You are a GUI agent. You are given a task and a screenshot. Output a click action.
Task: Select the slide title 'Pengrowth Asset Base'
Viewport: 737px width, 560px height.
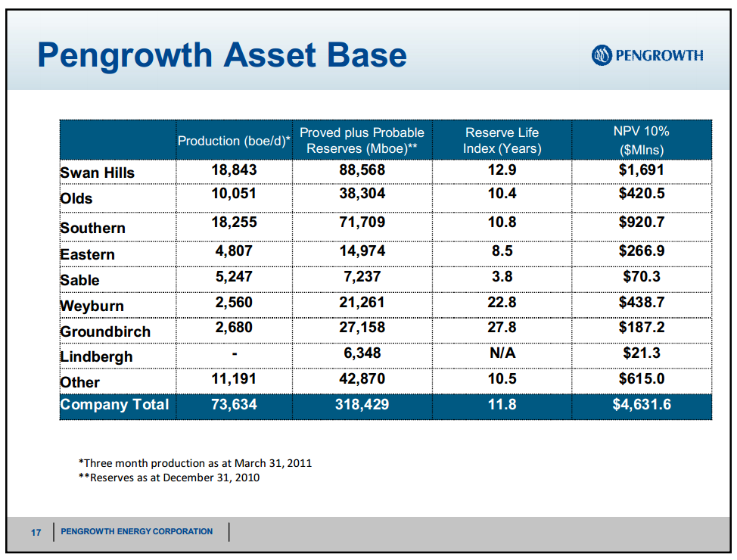(x=222, y=55)
